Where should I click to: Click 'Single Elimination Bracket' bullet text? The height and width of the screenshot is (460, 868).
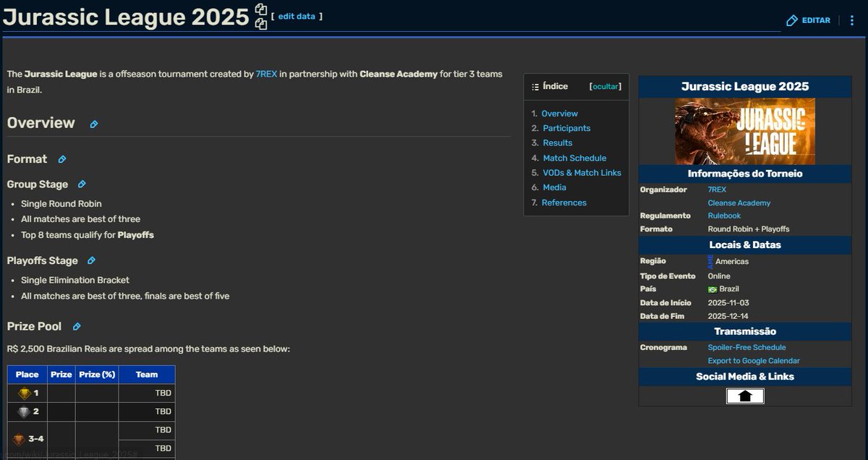(x=75, y=280)
